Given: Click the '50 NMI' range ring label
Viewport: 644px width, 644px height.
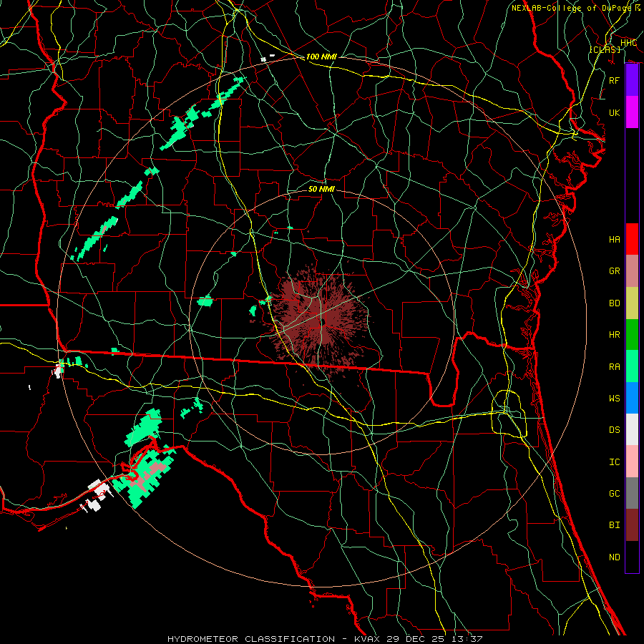Looking at the screenshot, I should click(321, 190).
